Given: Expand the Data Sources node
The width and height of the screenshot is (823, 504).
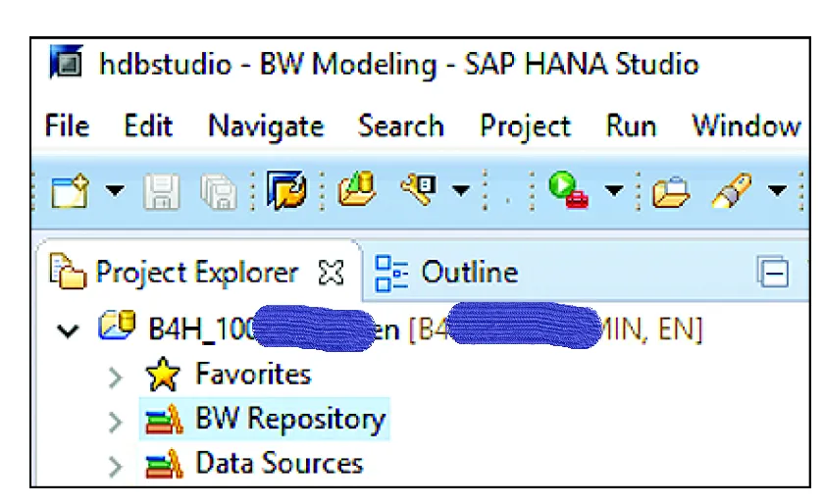Looking at the screenshot, I should tap(116, 466).
